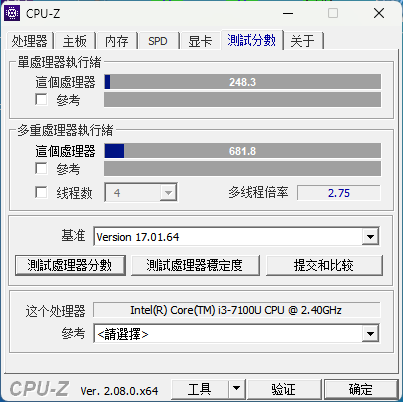Enable the multi-thread 參考 checkbox

point(41,169)
